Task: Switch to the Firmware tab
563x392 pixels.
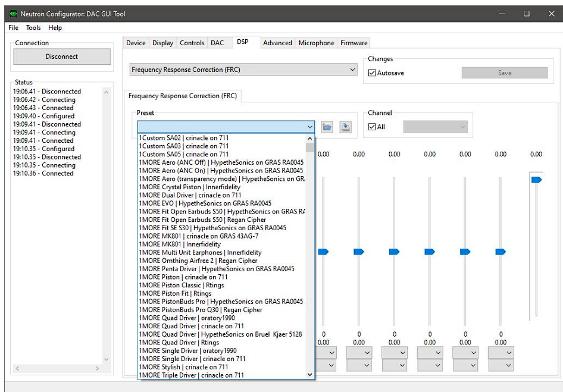Action: click(354, 43)
